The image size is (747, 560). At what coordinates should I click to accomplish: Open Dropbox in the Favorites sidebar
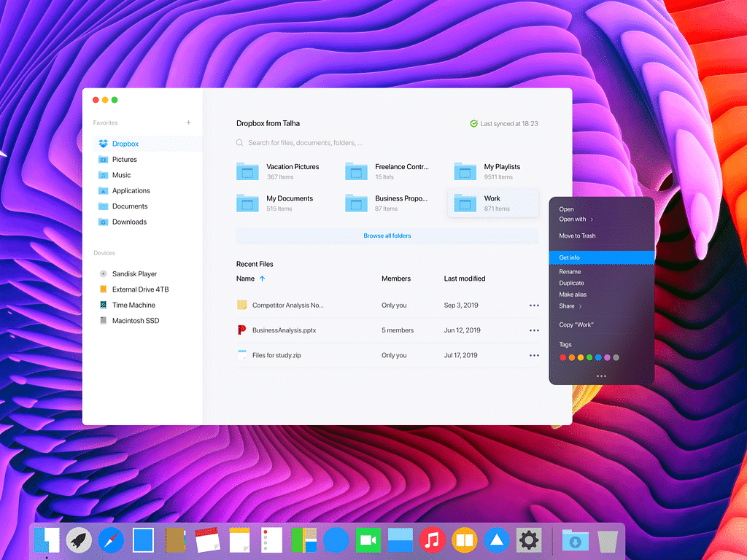[x=125, y=144]
